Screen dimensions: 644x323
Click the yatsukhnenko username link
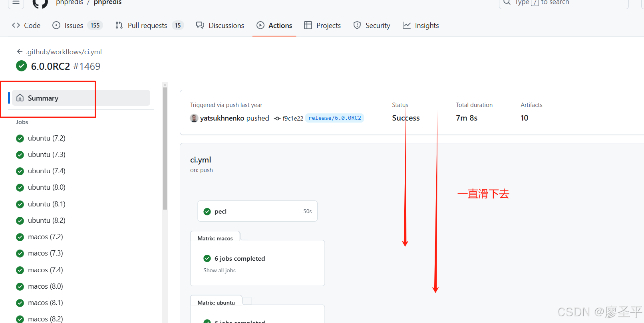tap(222, 118)
